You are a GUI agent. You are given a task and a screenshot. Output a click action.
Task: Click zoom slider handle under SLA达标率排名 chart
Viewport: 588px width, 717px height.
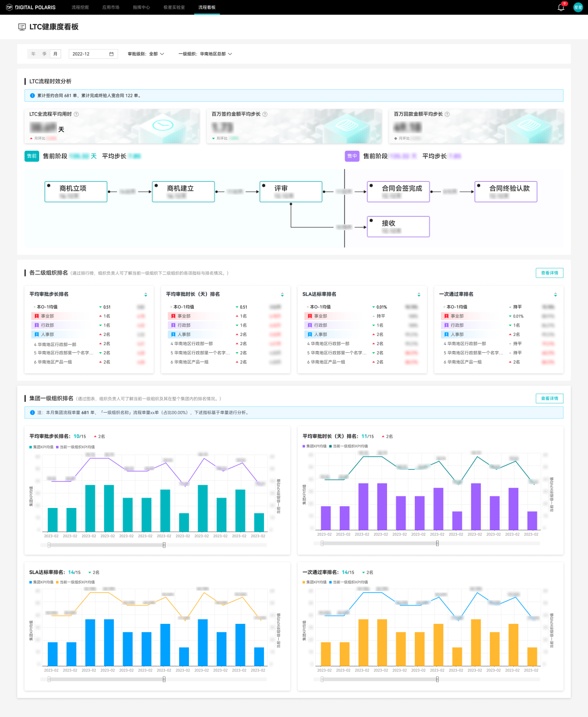(164, 679)
